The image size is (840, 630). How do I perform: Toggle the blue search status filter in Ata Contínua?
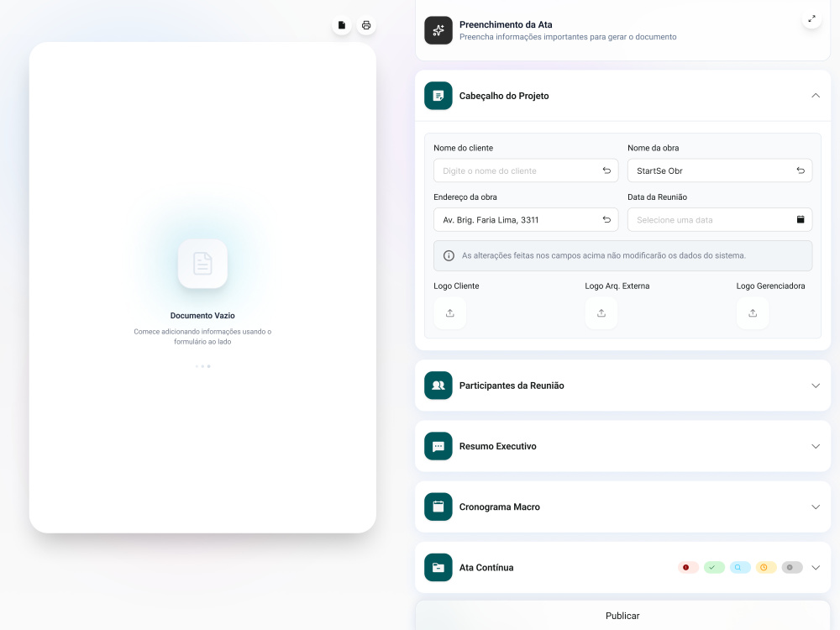click(x=740, y=567)
